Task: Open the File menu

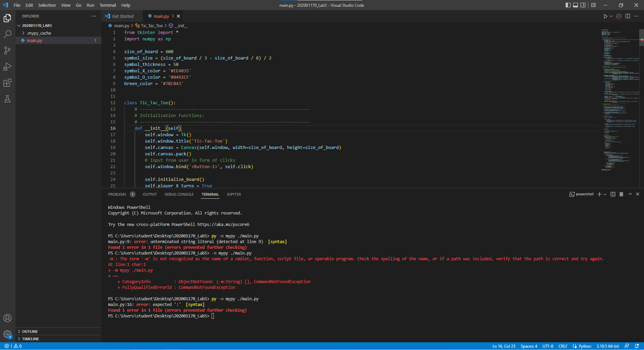Action: pyautogui.click(x=17, y=5)
